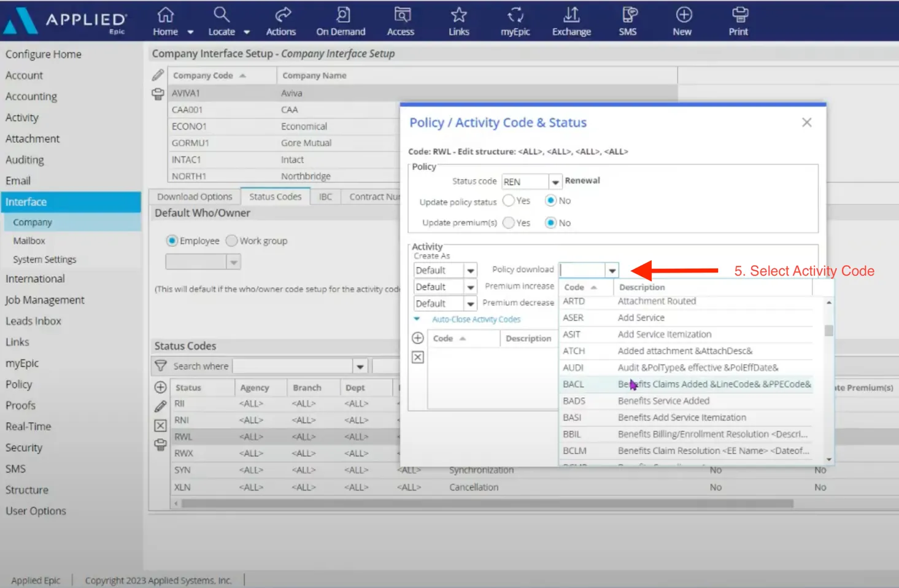
Task: Open the Search where dropdown
Action: click(360, 366)
